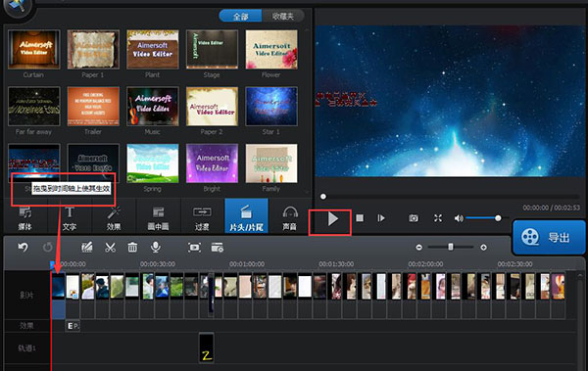Select the 收藏夹 favorites filter
The height and width of the screenshot is (371, 588).
point(283,16)
